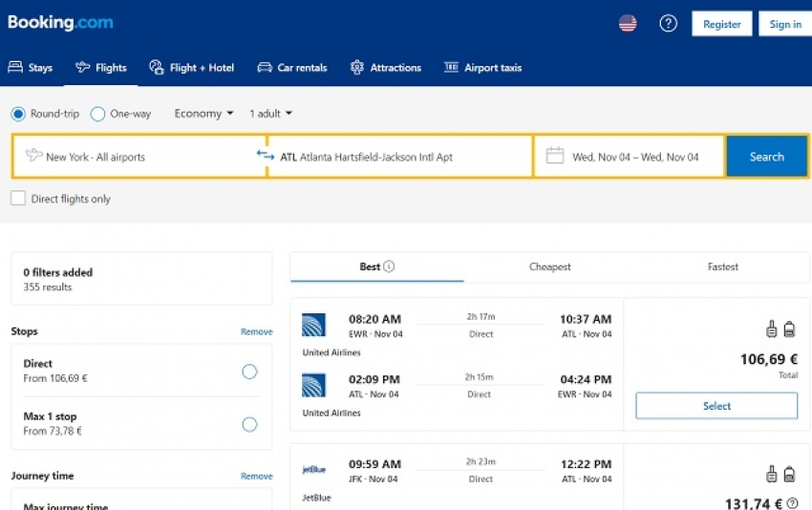Click the 12:22 PM arrival time
Viewport: 812px width, 510px height.
point(587,464)
